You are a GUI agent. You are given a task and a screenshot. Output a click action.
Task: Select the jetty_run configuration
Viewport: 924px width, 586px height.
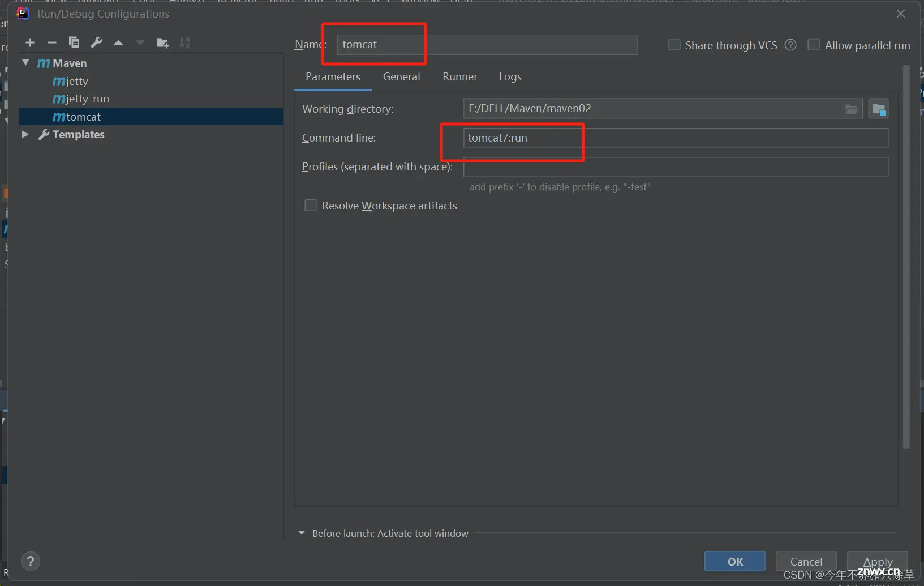[x=151, y=99]
